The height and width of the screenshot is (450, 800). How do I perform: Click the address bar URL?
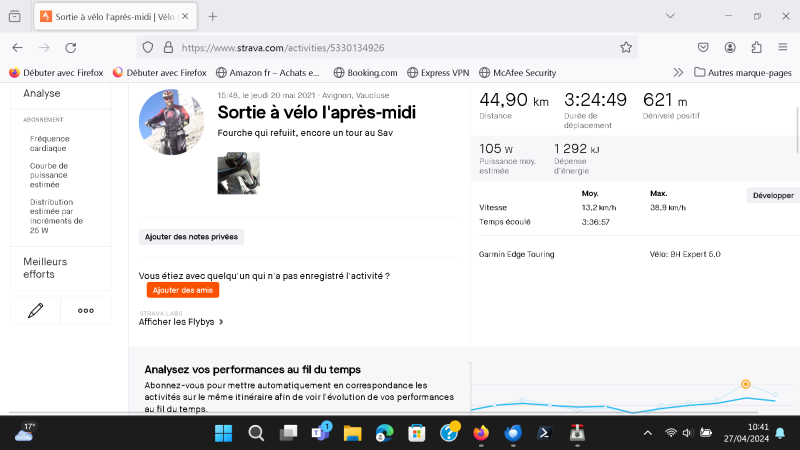point(283,47)
